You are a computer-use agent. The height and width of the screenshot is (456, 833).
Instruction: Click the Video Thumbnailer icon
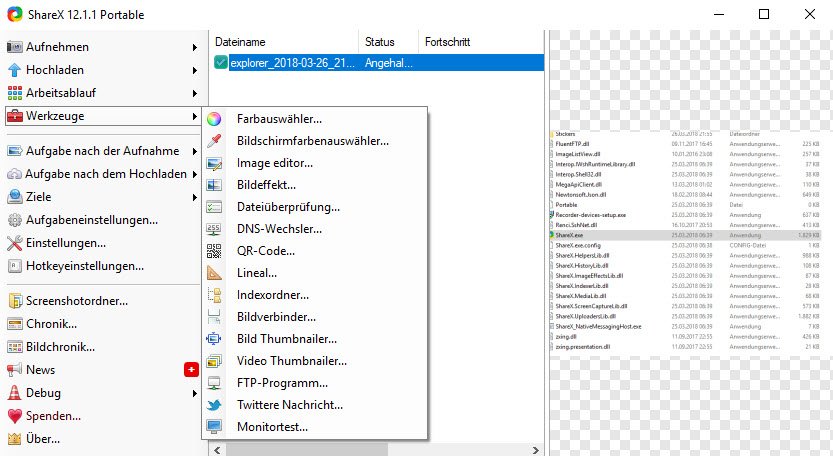(214, 361)
